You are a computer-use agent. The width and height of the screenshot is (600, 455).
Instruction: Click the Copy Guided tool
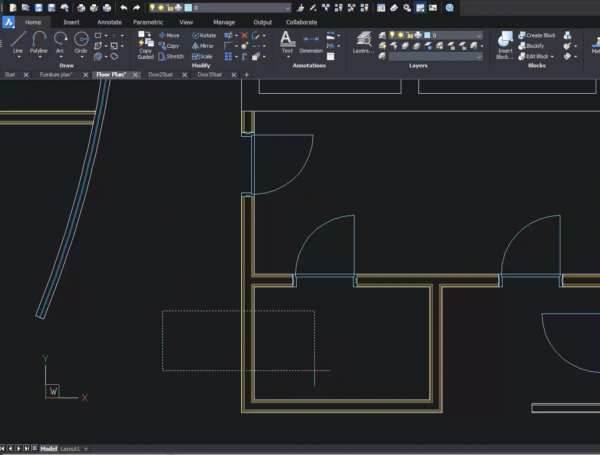(x=146, y=43)
